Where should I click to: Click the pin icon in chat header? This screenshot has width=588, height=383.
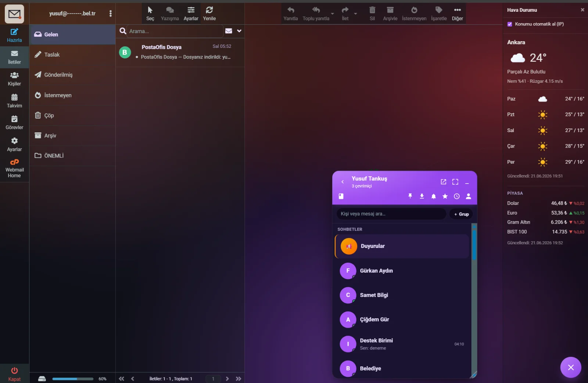click(x=410, y=196)
